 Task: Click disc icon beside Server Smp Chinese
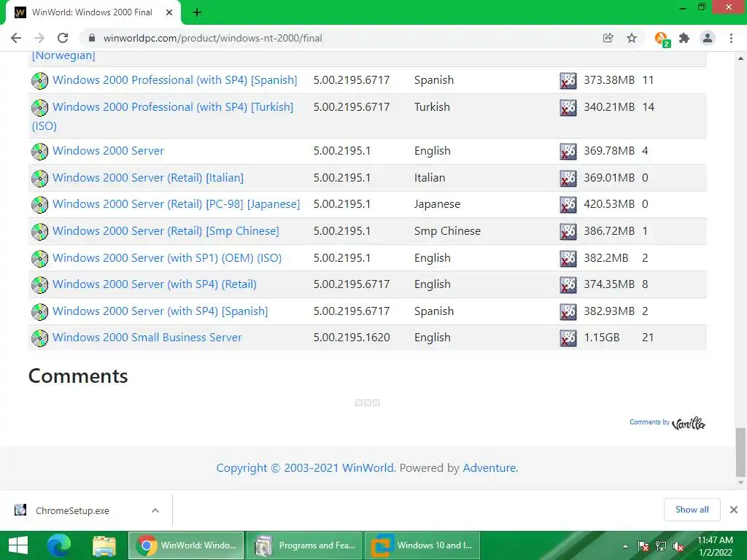click(39, 231)
